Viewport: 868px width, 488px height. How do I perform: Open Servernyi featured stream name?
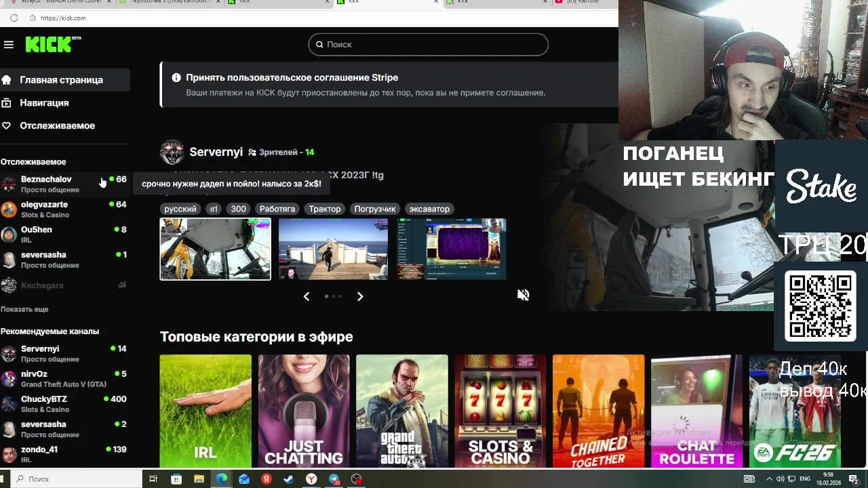(x=216, y=152)
